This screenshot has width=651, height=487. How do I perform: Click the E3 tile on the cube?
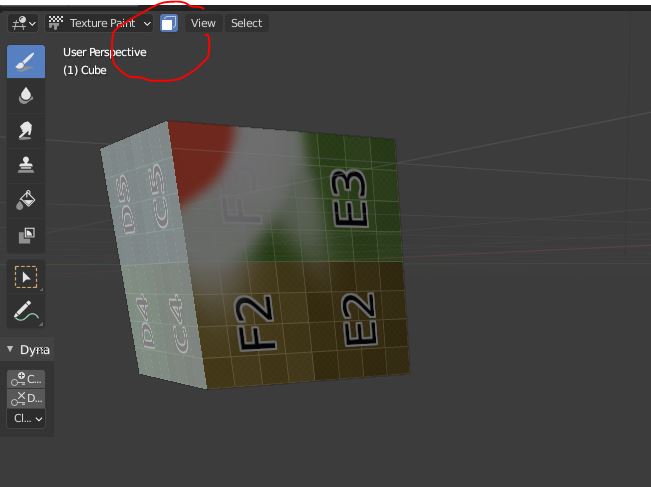tap(354, 195)
